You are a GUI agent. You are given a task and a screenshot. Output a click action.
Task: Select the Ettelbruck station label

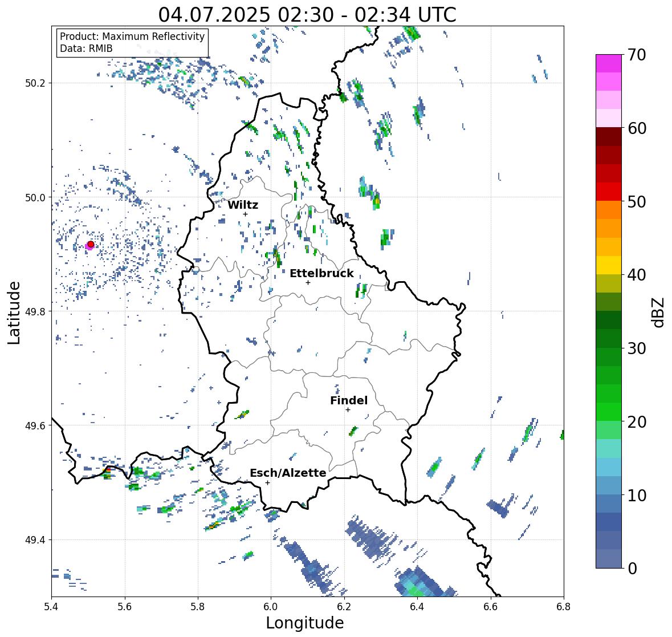pos(322,274)
